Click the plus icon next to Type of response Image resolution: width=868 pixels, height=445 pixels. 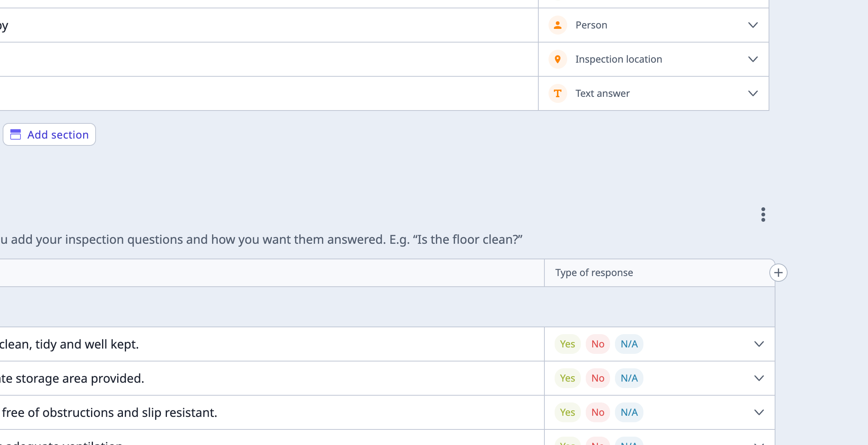(x=778, y=272)
